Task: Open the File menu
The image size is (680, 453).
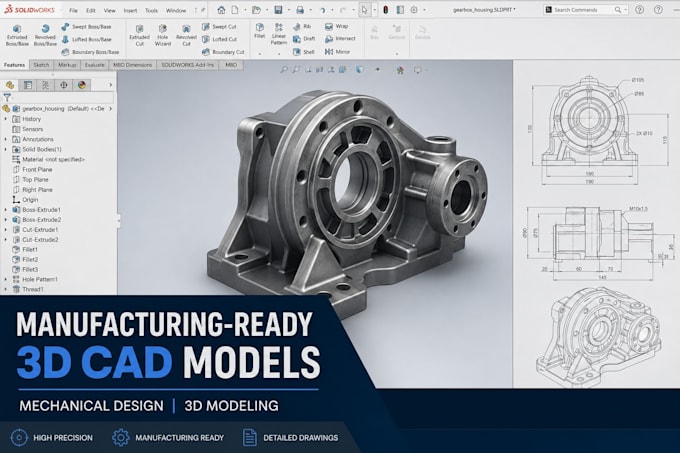Action: (x=73, y=10)
